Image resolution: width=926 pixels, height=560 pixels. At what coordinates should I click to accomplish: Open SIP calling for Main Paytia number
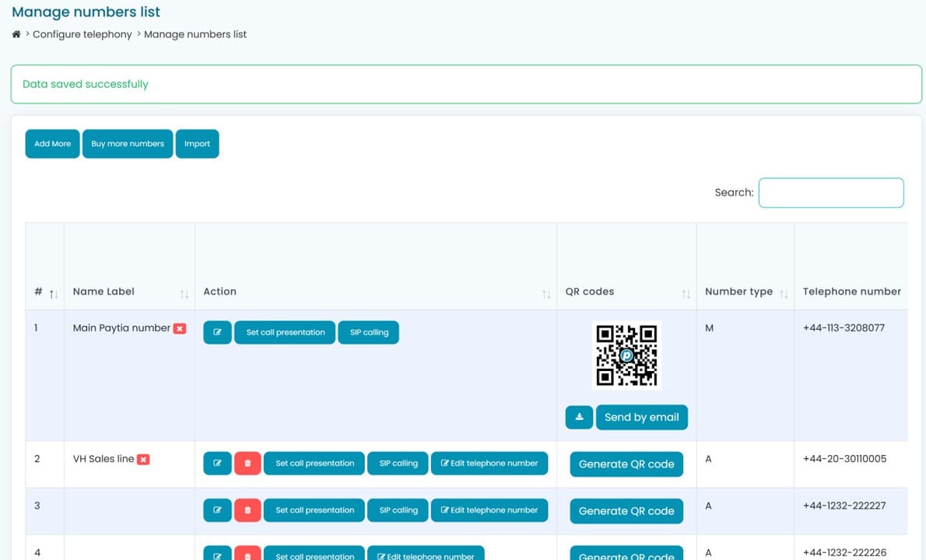coord(368,332)
